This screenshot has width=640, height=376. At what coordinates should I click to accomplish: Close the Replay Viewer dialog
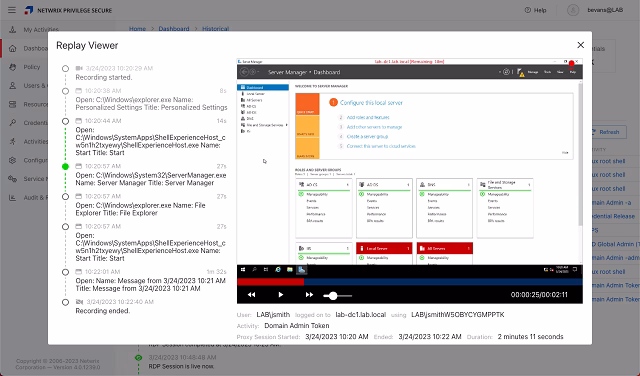coord(580,45)
